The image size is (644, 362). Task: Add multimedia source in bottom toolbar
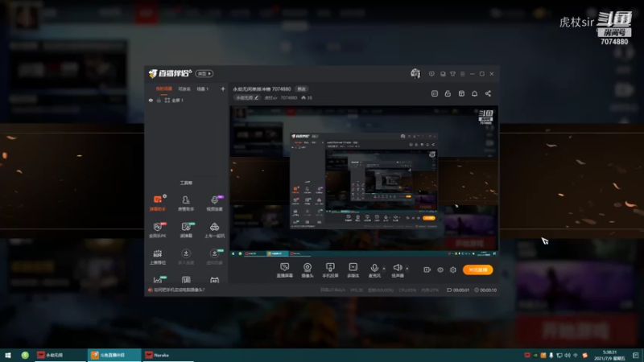click(353, 270)
